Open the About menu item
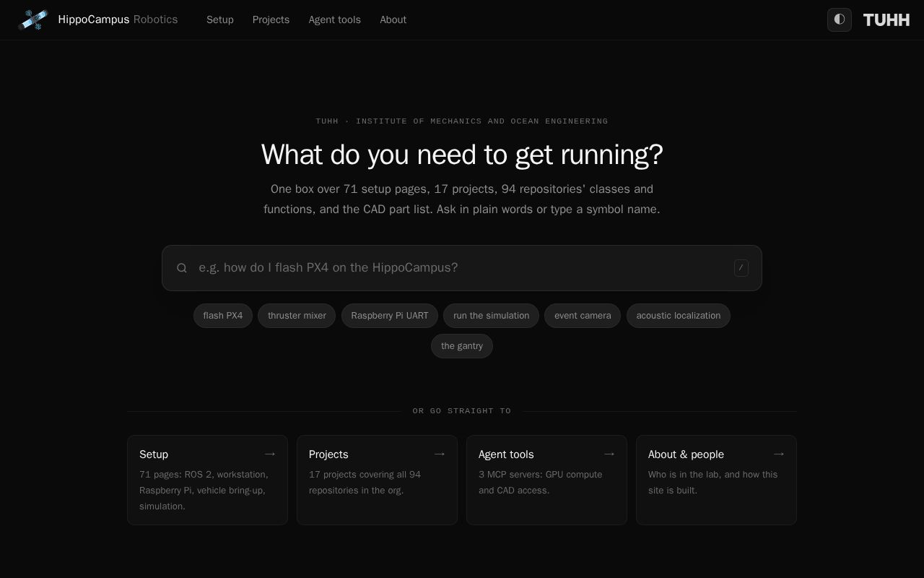Image resolution: width=924 pixels, height=578 pixels. 393,20
